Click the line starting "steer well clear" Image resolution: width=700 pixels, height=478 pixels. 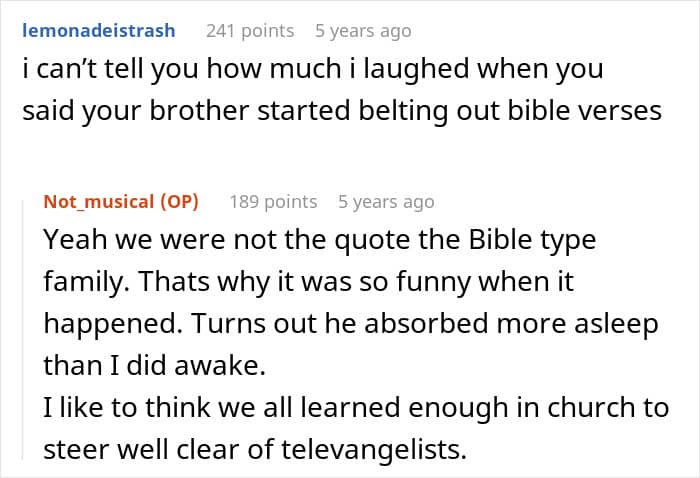click(x=255, y=449)
